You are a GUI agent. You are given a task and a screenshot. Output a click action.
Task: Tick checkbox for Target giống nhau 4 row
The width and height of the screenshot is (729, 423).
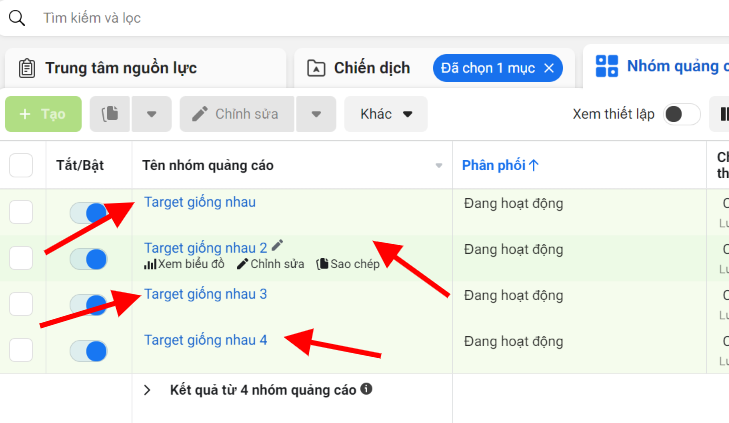tap(21, 350)
